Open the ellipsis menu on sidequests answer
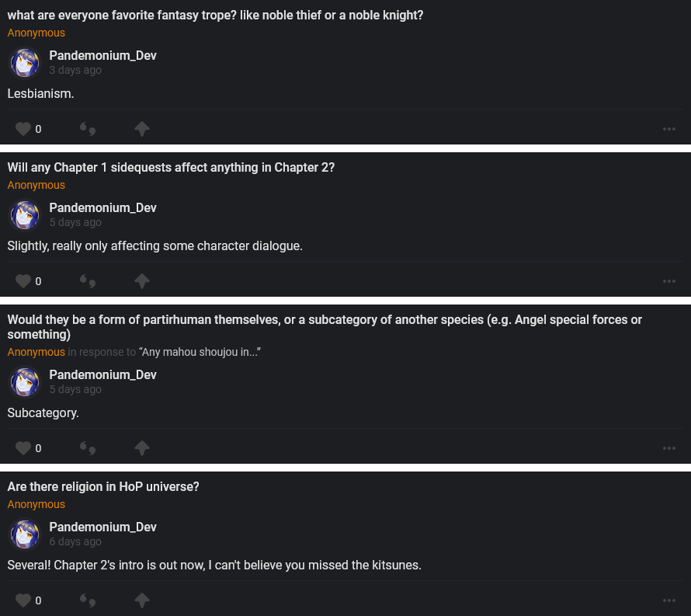 point(669,281)
